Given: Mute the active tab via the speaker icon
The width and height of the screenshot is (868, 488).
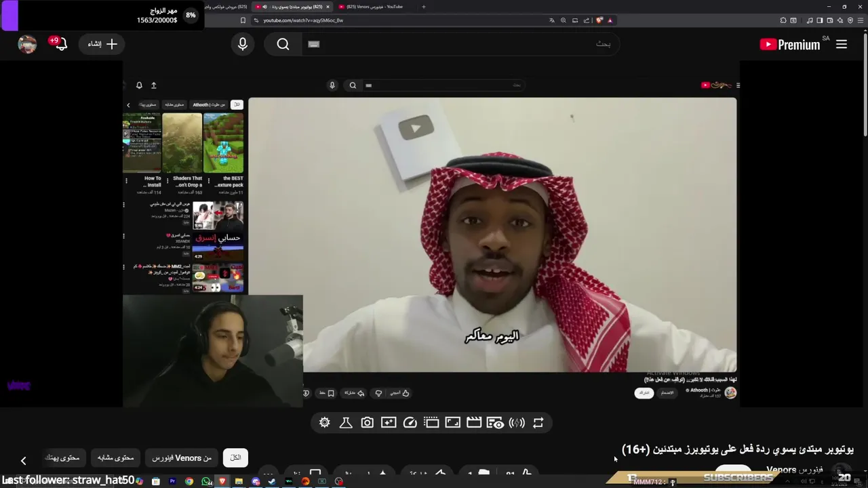Looking at the screenshot, I should click(264, 7).
